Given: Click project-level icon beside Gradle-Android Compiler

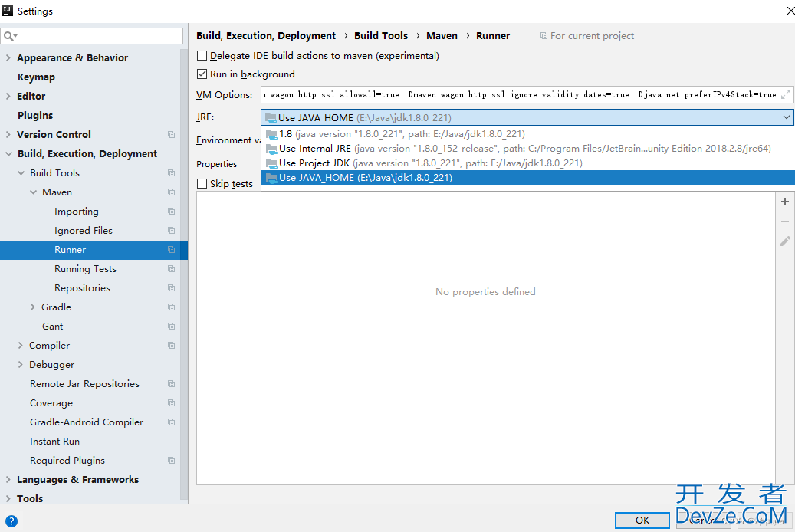Looking at the screenshot, I should coord(172,422).
